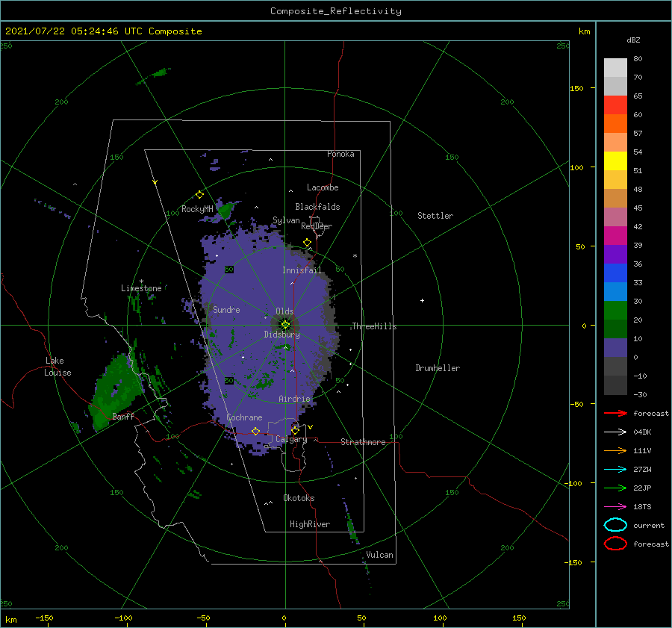Click the Sundre city label
The image size is (672, 628).
pyautogui.click(x=226, y=309)
